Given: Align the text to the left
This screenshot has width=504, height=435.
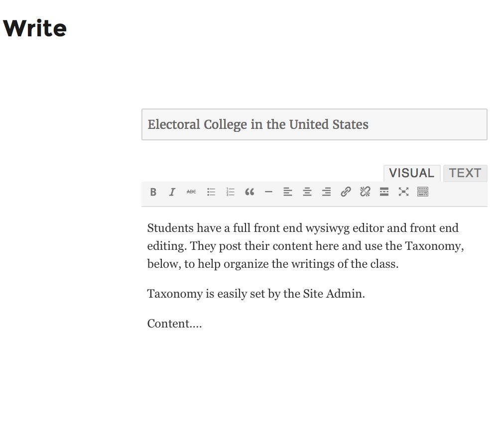Looking at the screenshot, I should click(x=288, y=192).
